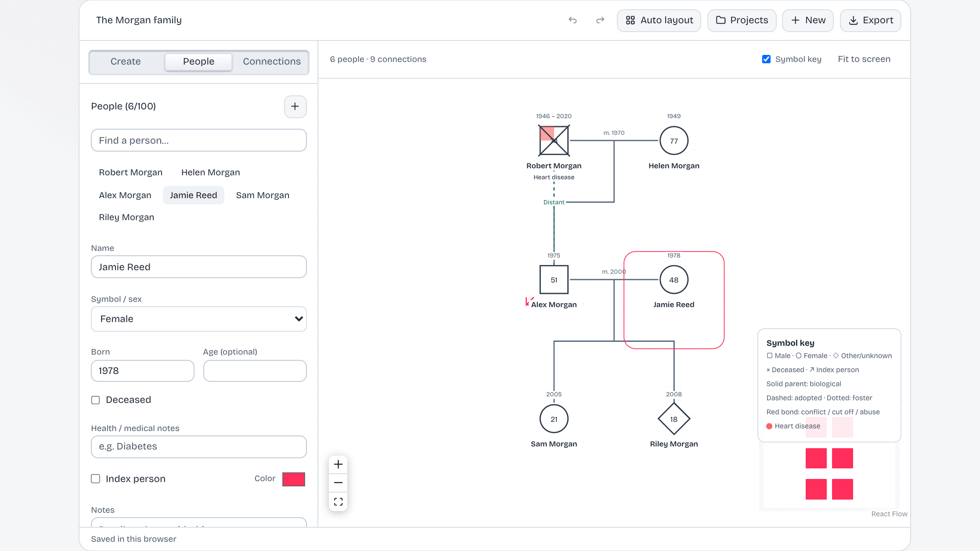Zoom out on the canvas
This screenshot has width=980, height=551.
pos(338,483)
